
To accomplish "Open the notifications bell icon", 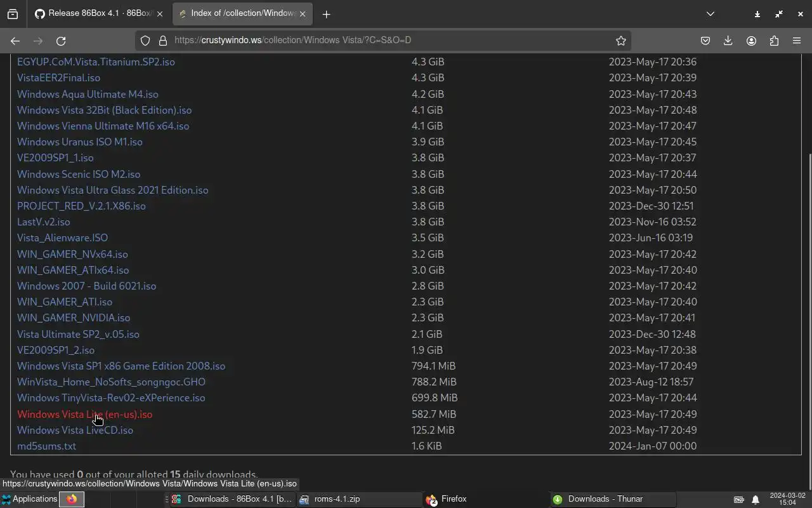I will (756, 500).
